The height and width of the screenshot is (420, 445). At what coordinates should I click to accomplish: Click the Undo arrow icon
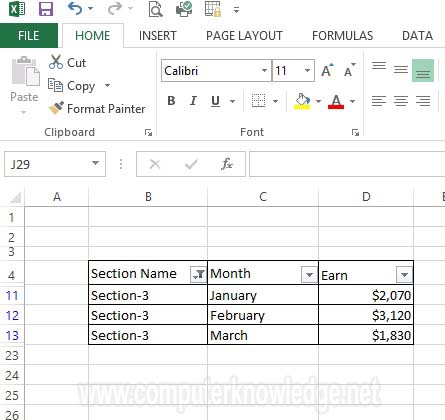(x=75, y=9)
